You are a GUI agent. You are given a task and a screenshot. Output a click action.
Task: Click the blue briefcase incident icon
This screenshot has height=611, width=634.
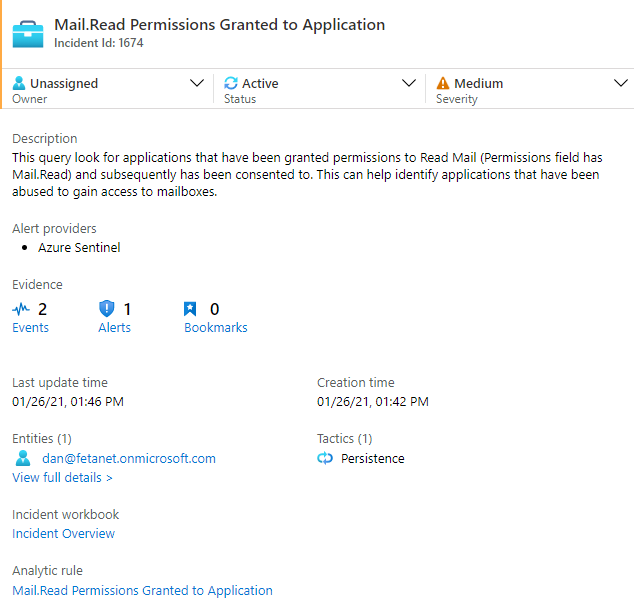click(x=28, y=34)
